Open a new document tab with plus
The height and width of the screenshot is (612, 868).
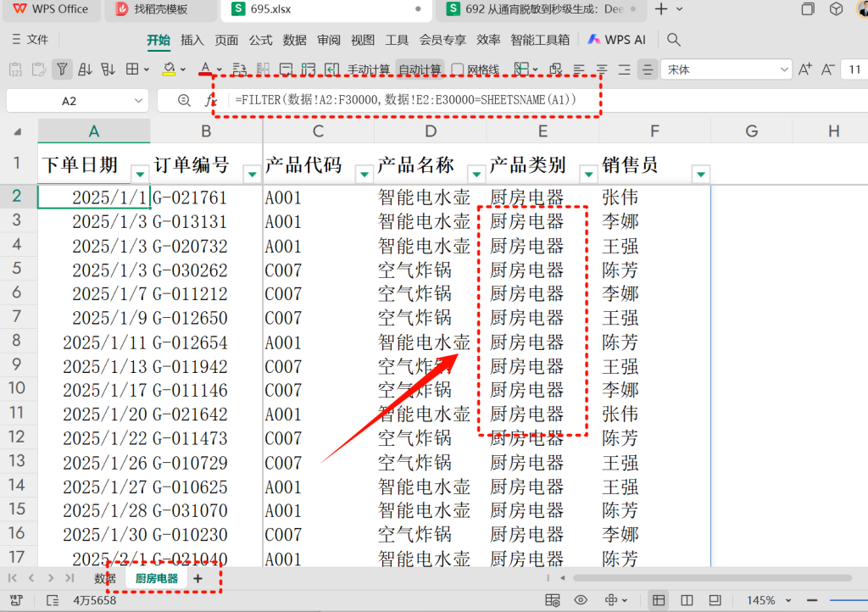coord(661,8)
